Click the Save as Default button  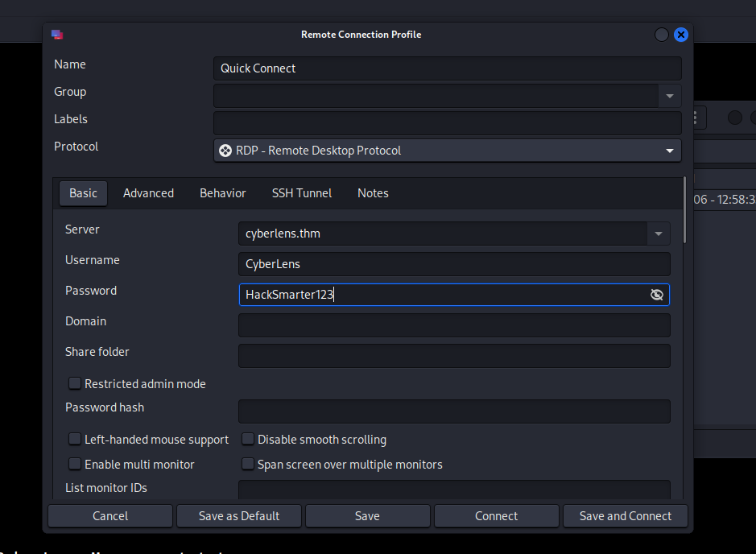point(239,516)
